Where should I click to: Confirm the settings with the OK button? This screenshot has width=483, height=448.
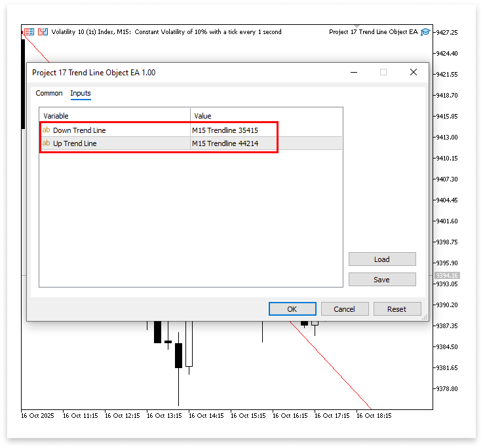[292, 309]
